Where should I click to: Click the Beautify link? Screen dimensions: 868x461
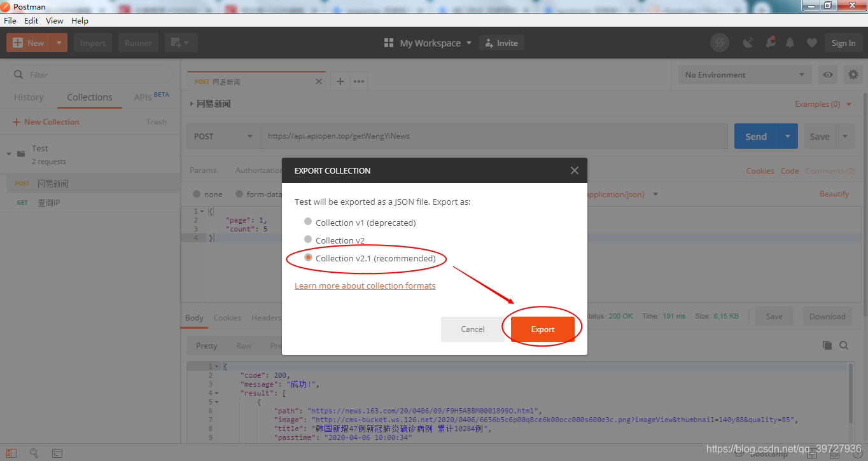[x=834, y=193]
